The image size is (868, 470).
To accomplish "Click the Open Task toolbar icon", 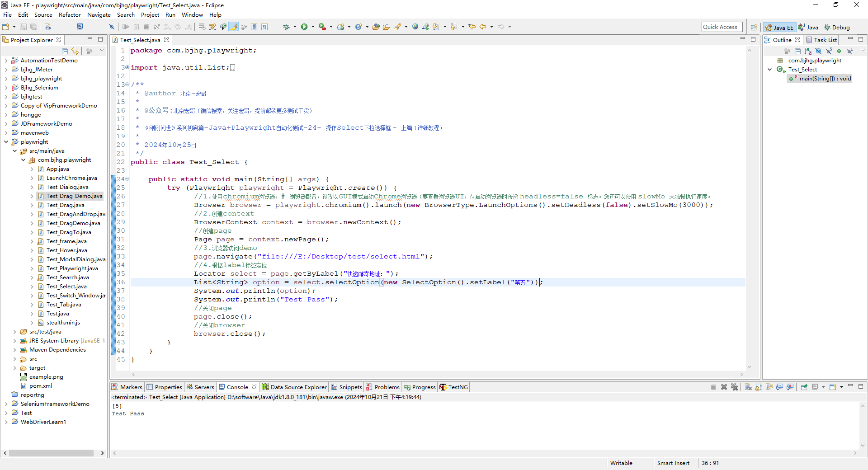I will [x=386, y=27].
